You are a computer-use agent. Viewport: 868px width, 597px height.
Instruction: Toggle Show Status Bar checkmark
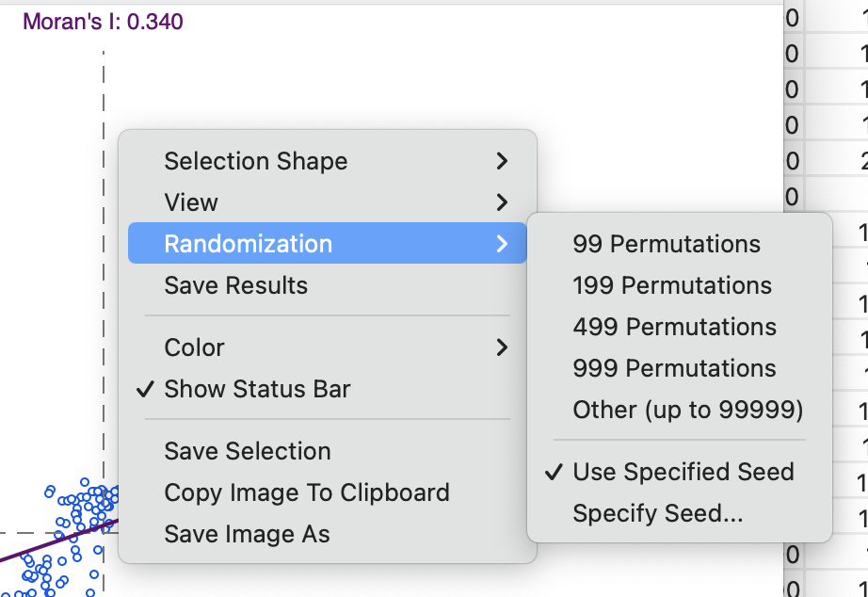pyautogui.click(x=327, y=389)
